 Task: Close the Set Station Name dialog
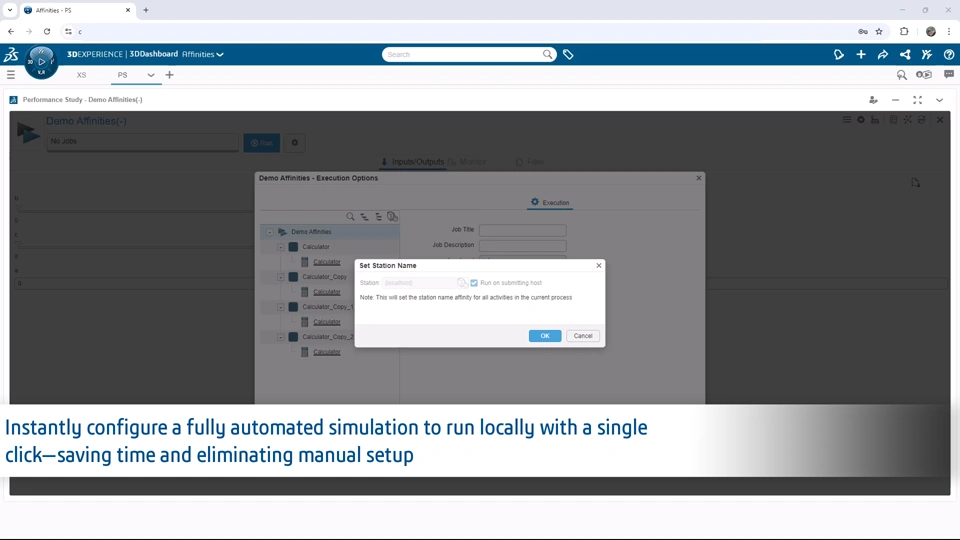(599, 265)
